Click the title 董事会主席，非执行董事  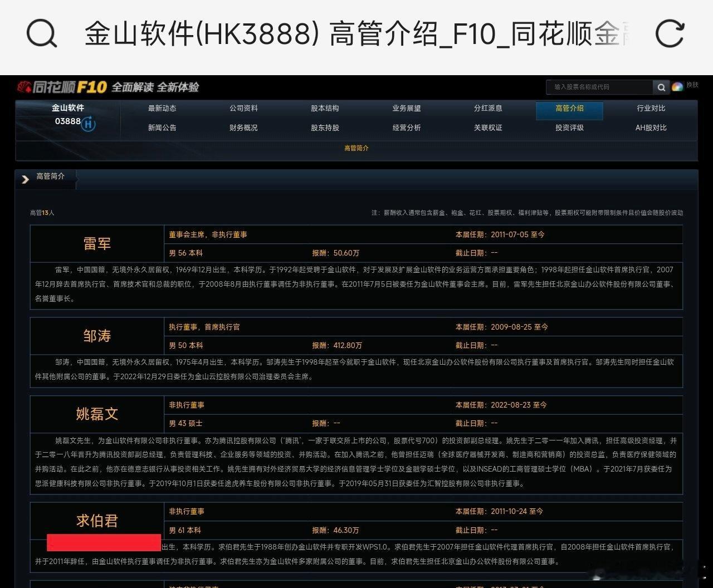click(x=208, y=234)
